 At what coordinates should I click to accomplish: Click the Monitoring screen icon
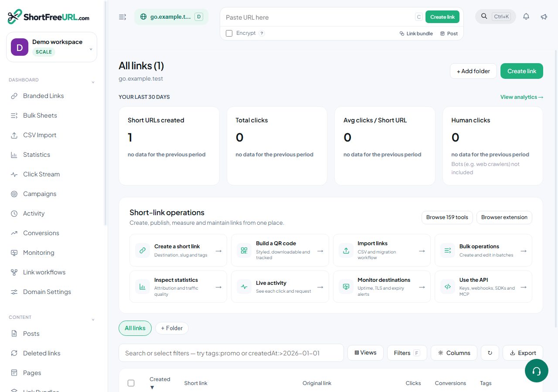click(14, 253)
